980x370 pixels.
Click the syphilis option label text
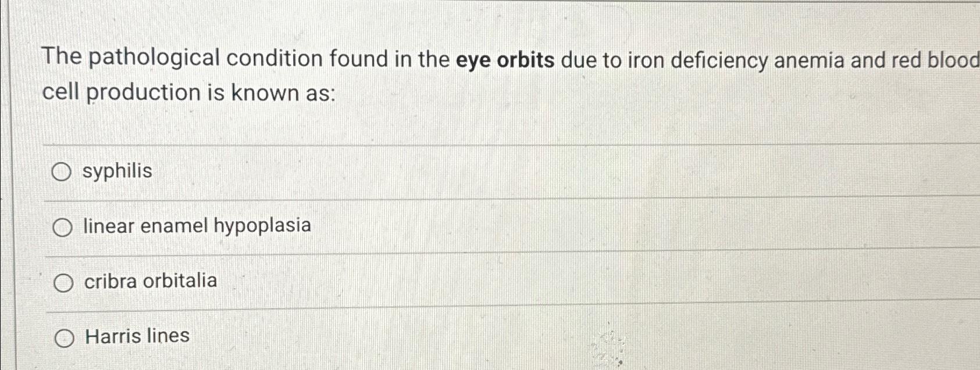point(118,171)
